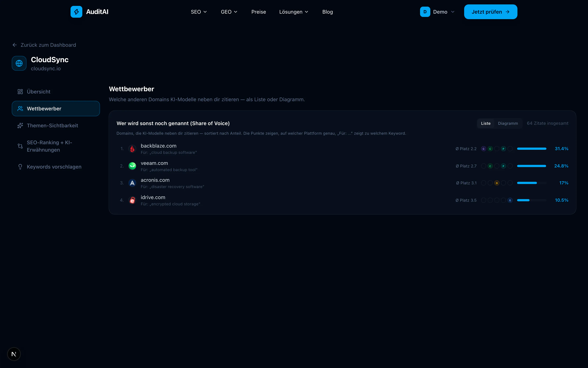Switch the view toggle to Liste
Image resolution: width=588 pixels, height=368 pixels.
tap(486, 123)
